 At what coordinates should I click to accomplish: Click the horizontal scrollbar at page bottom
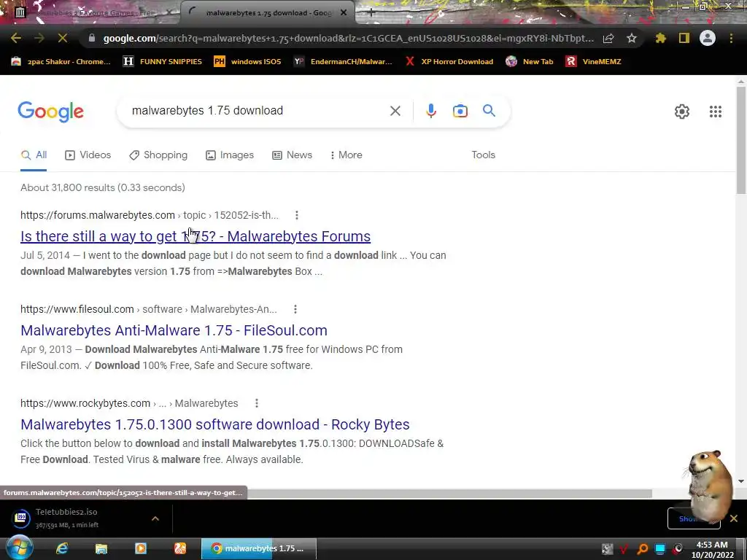[448, 494]
